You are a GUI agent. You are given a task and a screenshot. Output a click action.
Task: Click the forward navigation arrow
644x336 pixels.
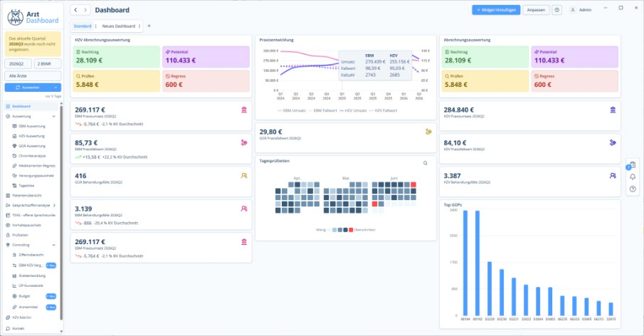pos(85,10)
